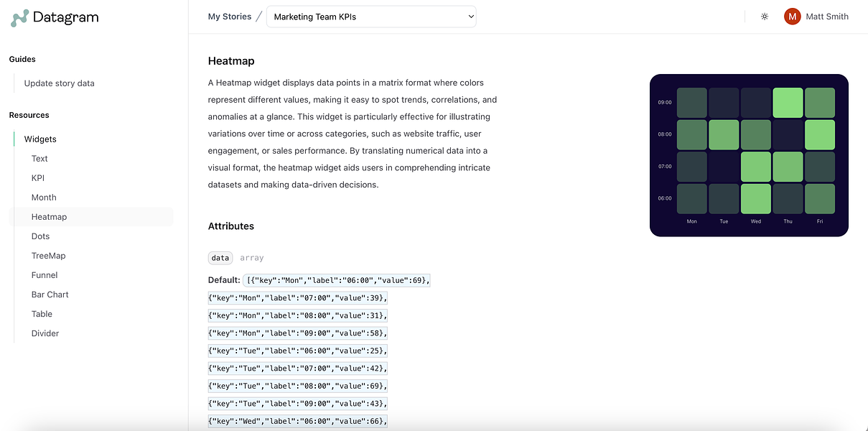Viewport: 868px width, 431px height.
Task: Click the Guides sidebar section header
Action: click(22, 60)
